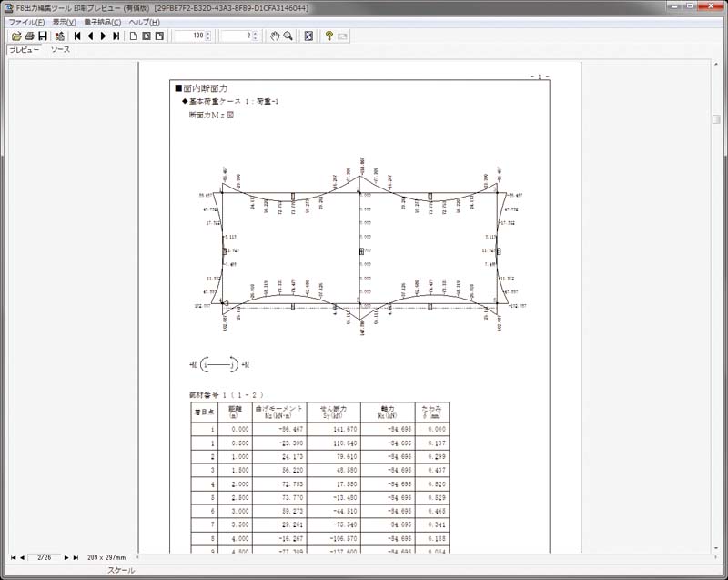Click the page number field showing 2

pyautogui.click(x=237, y=36)
